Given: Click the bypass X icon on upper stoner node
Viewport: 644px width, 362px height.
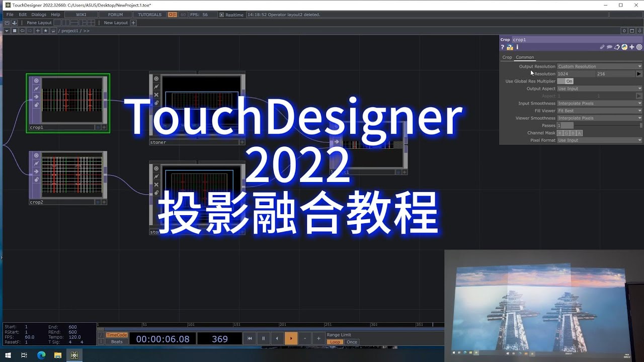Looking at the screenshot, I should click(x=156, y=95).
